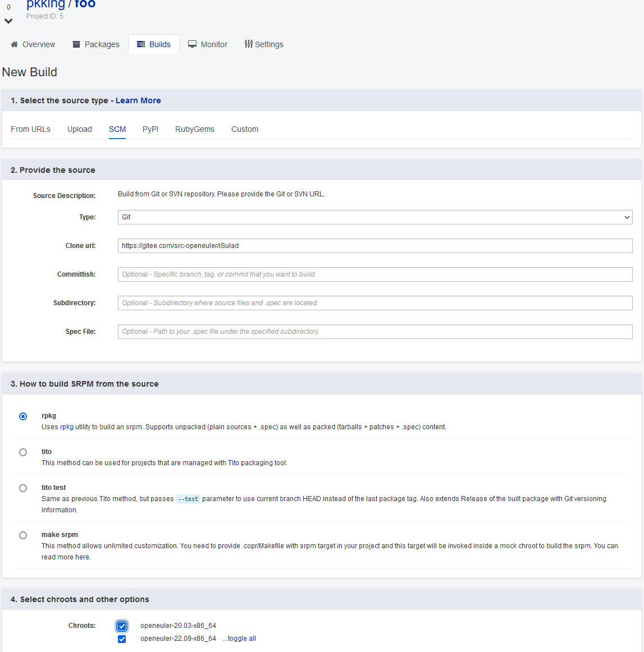644x652 pixels.
Task: Click the Settings sliders icon
Action: [248, 44]
